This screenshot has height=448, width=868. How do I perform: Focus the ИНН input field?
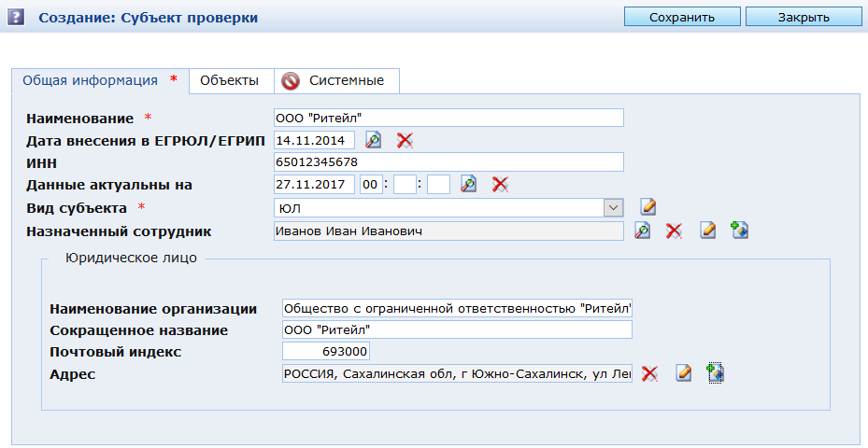[448, 162]
